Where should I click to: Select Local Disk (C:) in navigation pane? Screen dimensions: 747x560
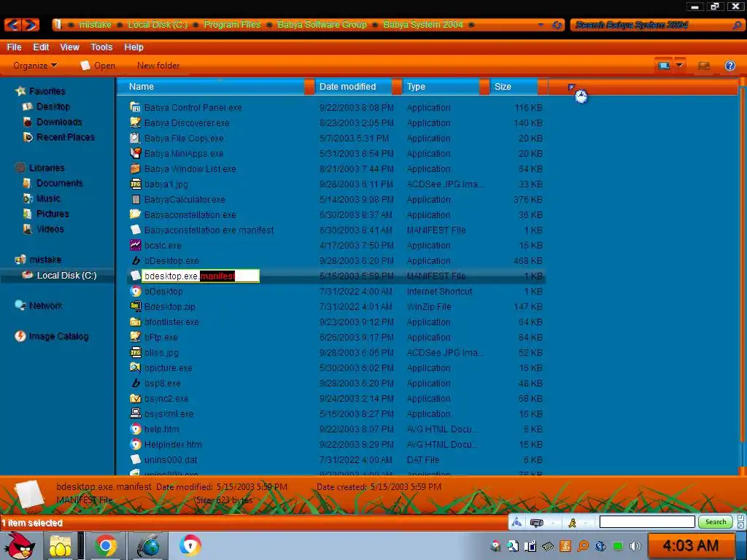coord(66,275)
